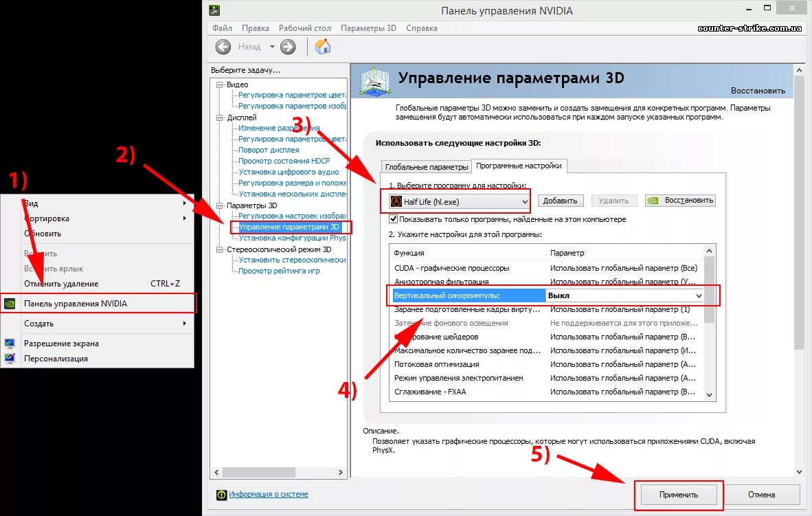The image size is (812, 516).
Task: Click Панель управления NVIDIA context menu entry
Action: tap(98, 304)
